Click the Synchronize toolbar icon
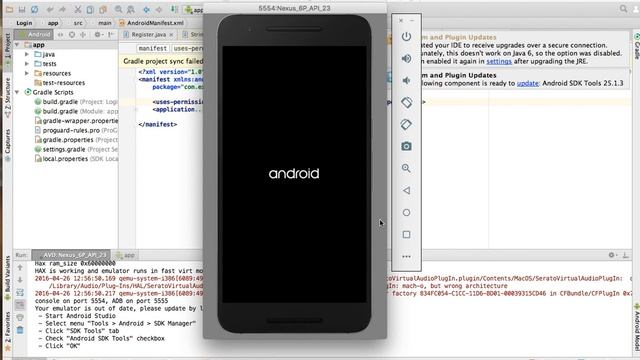The height and width of the screenshot is (360, 640). pyautogui.click(x=35, y=9)
